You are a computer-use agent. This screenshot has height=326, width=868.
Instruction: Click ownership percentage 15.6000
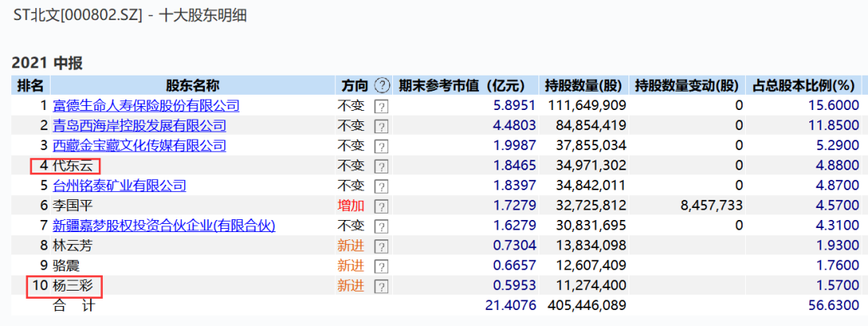[833, 106]
